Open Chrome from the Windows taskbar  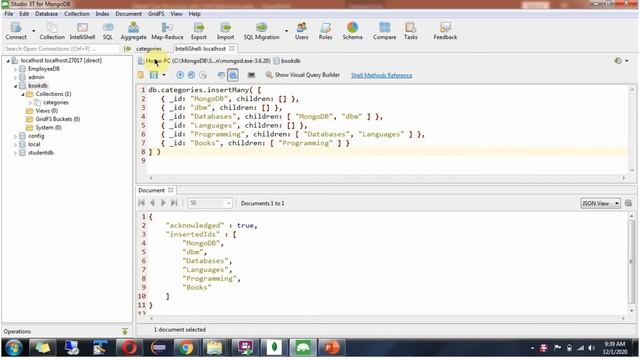186,348
